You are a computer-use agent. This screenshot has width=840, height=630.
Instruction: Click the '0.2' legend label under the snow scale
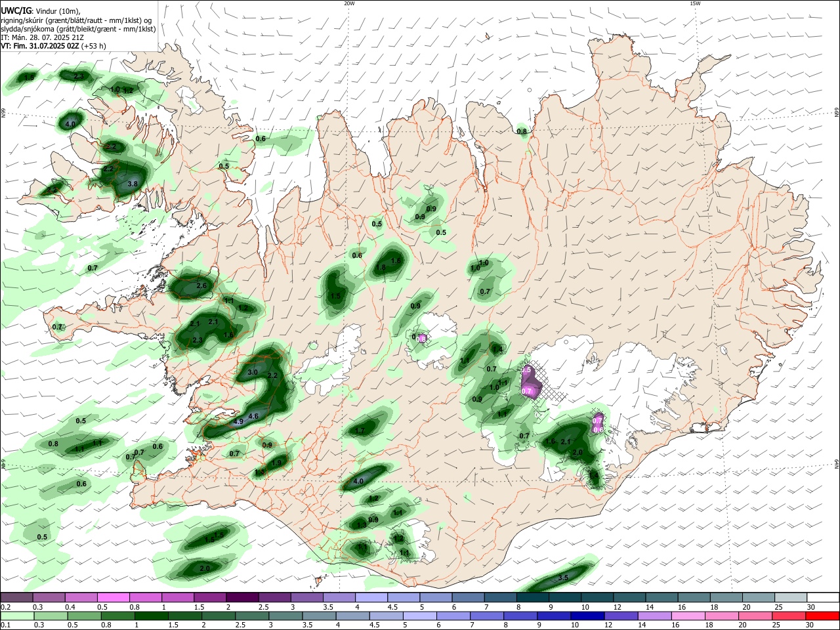coord(5,607)
